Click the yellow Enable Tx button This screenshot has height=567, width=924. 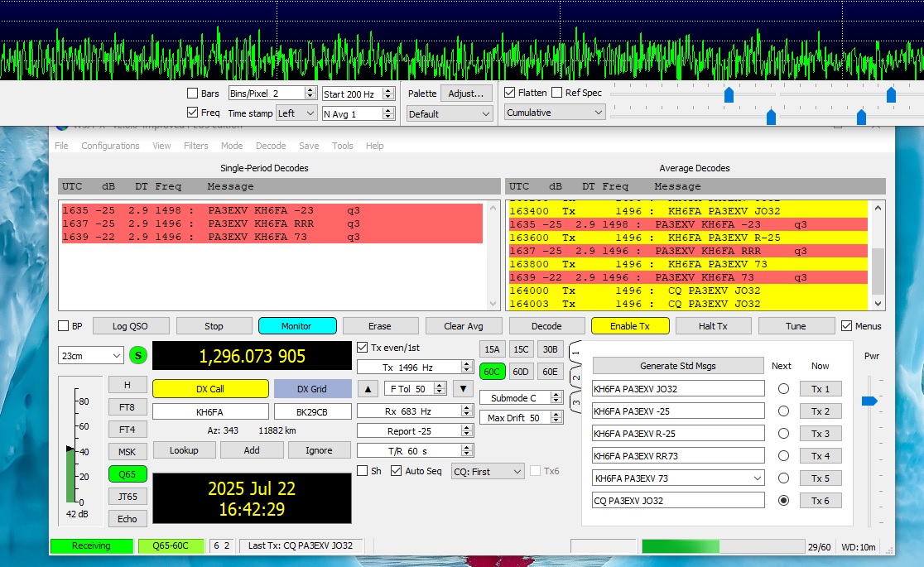click(x=630, y=326)
